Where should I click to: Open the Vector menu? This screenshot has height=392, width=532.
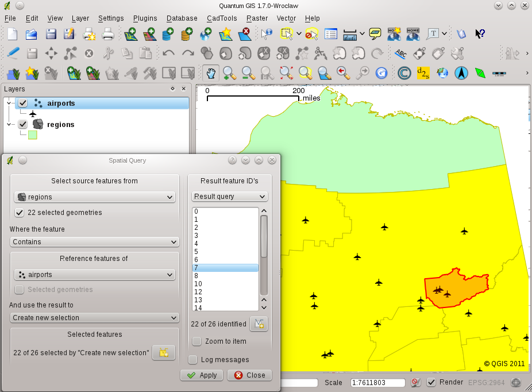click(x=286, y=18)
